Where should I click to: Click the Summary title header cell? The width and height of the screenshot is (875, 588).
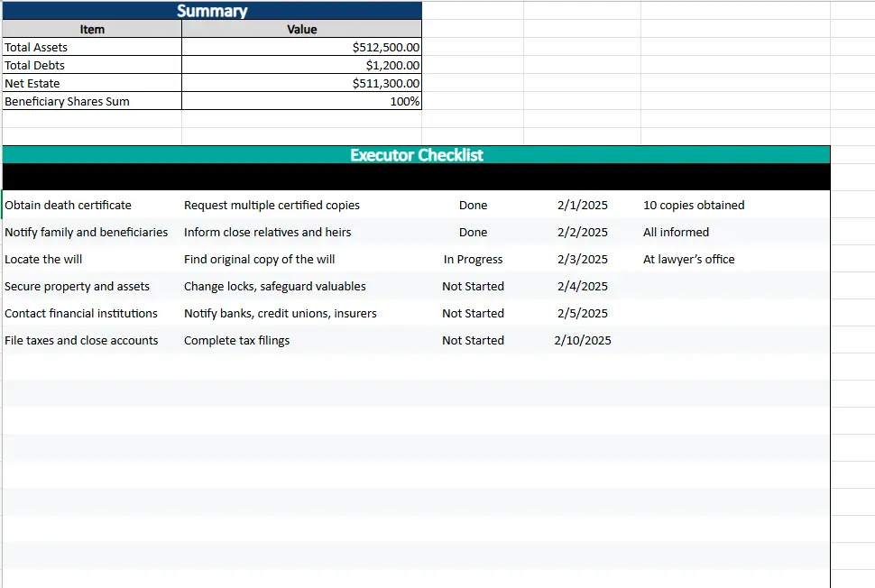tap(212, 11)
